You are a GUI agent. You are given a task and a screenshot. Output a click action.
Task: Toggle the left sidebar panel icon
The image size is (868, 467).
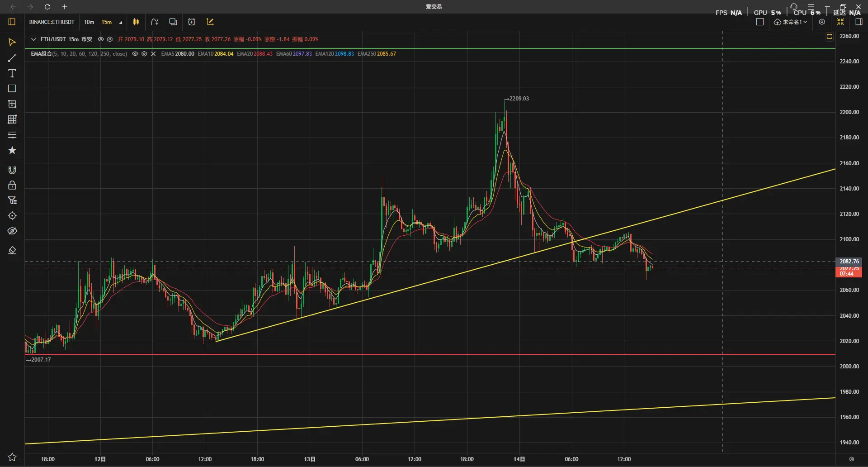point(12,22)
